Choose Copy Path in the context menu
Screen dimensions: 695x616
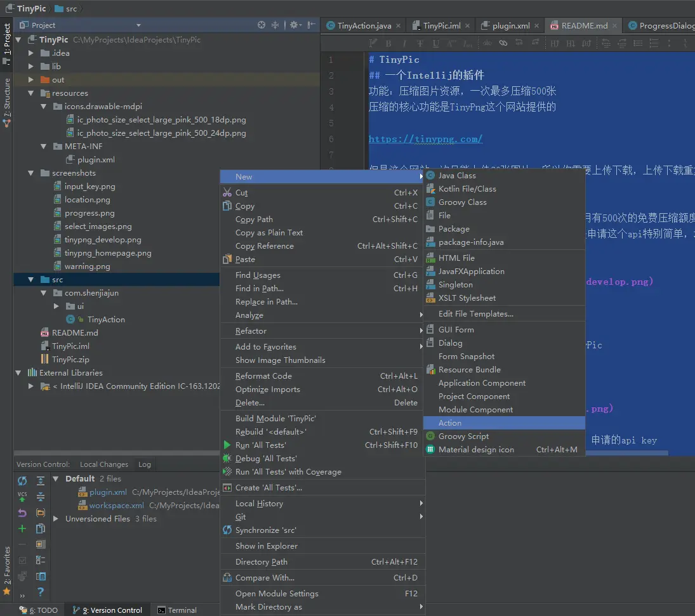coord(322,220)
